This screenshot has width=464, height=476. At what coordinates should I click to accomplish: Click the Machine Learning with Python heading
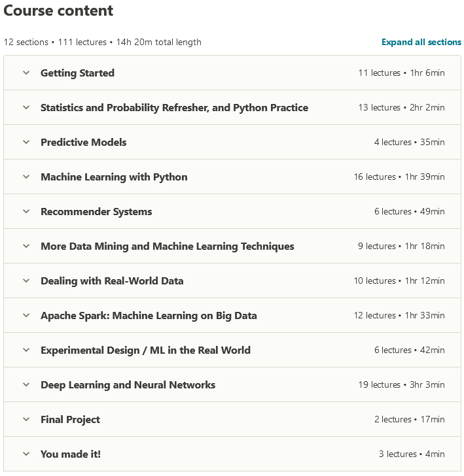[x=114, y=177]
